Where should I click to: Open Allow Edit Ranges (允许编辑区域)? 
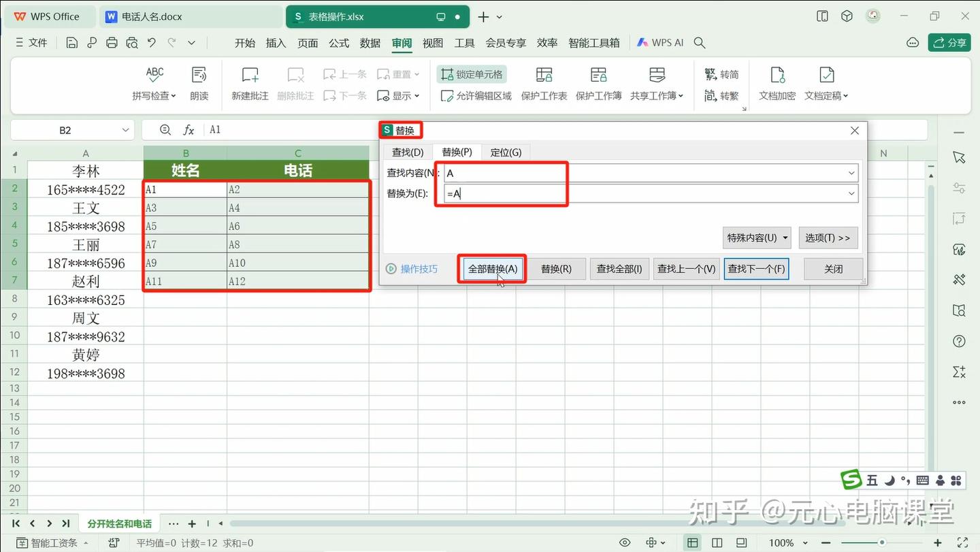(x=476, y=96)
